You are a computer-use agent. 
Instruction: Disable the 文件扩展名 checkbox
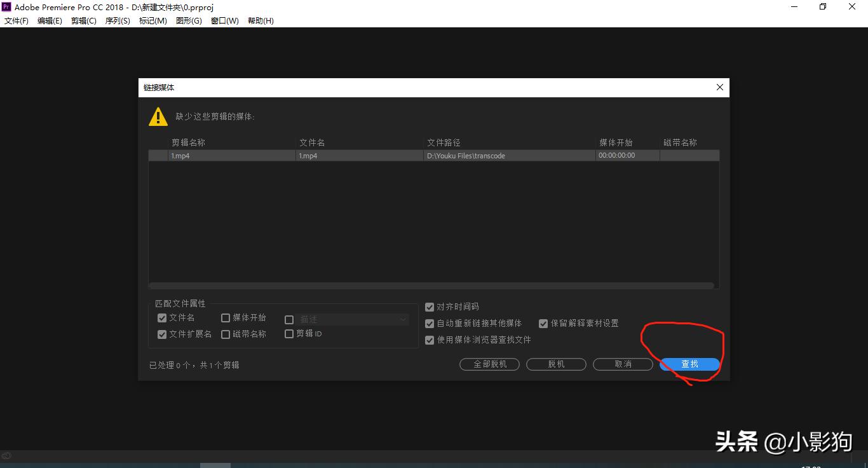pos(162,334)
